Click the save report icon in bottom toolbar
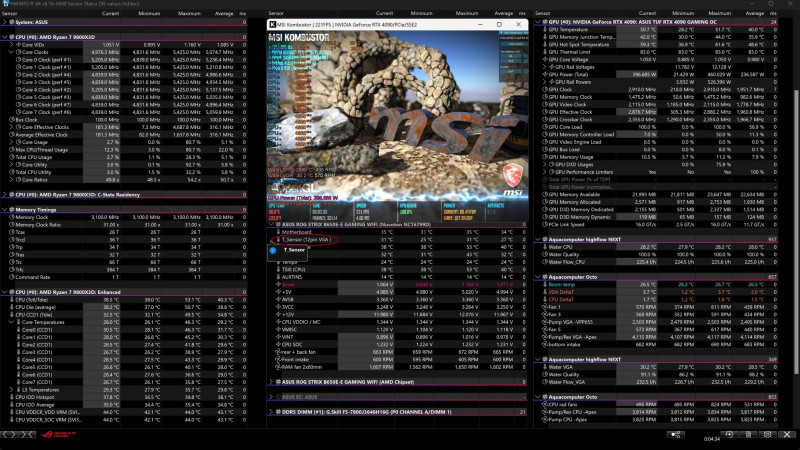This screenshot has height=450, width=800. (x=748, y=434)
